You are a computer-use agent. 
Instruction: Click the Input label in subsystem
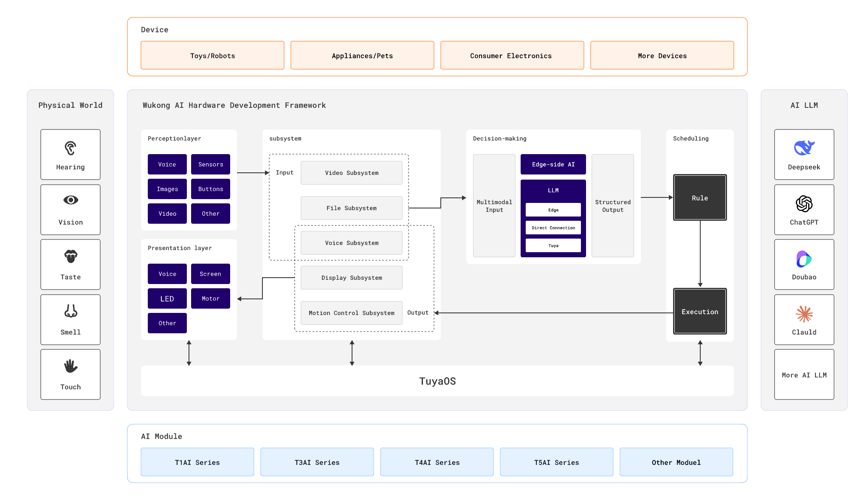point(285,172)
